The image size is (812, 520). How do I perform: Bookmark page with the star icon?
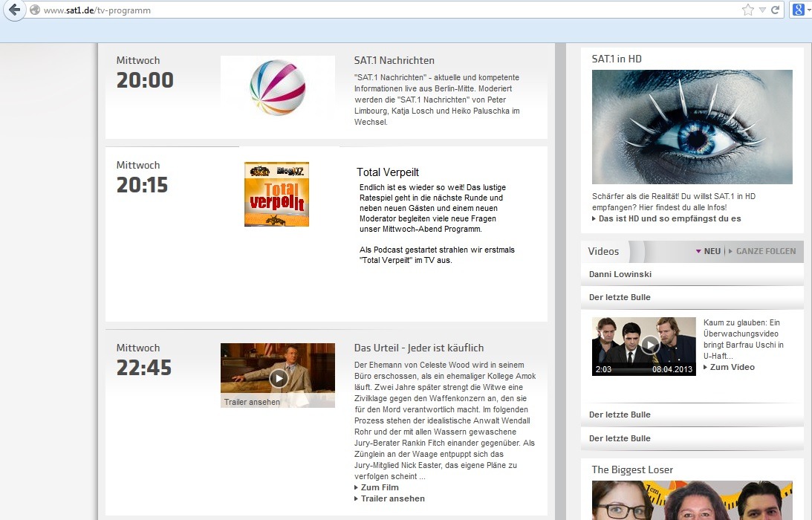747,10
